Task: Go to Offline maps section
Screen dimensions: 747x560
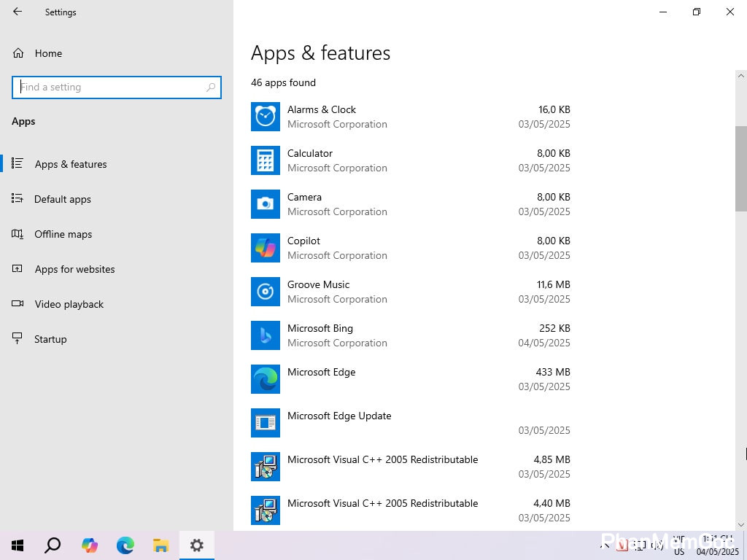Action: [63, 234]
